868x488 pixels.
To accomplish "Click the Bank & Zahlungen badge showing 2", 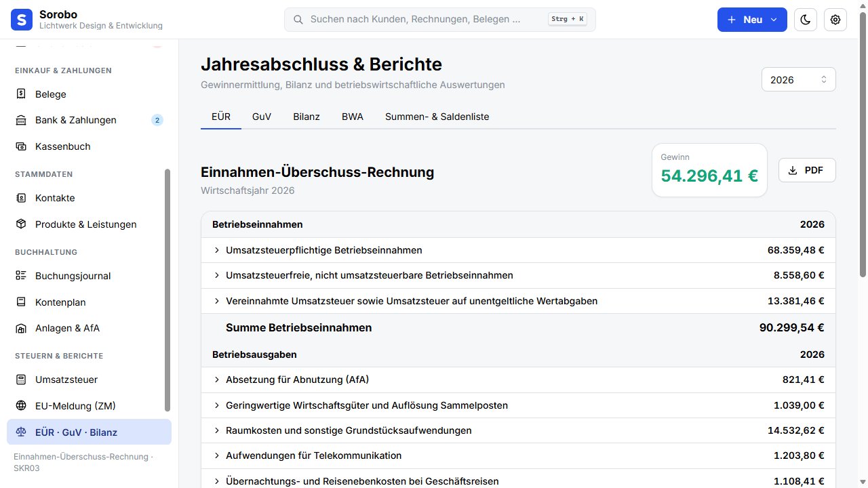I will (157, 120).
